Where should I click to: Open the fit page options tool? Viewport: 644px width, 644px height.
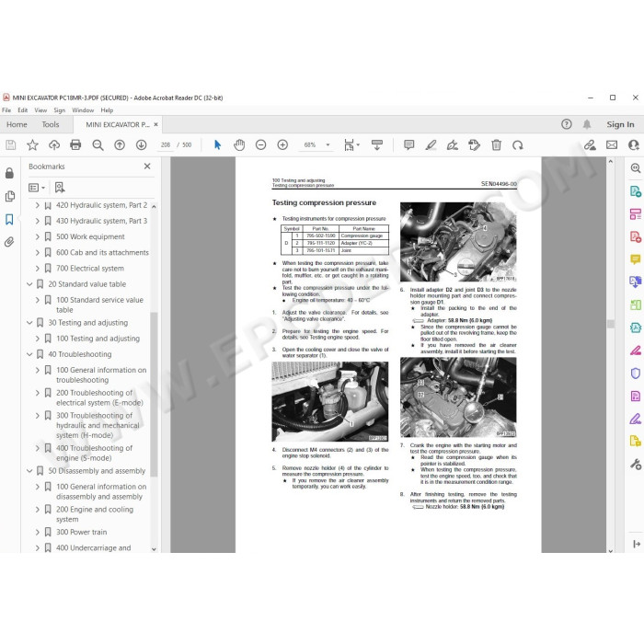point(351,145)
